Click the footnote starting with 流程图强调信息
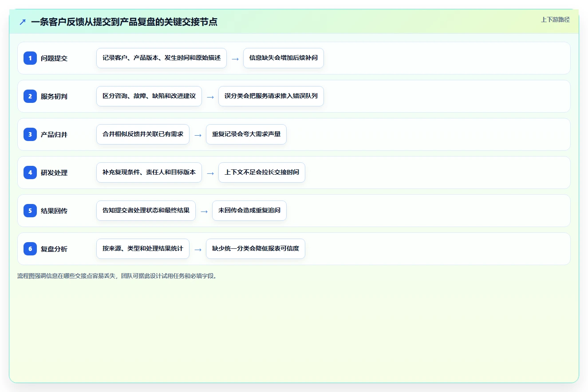Viewport: 588px width, 392px height. tap(117, 276)
